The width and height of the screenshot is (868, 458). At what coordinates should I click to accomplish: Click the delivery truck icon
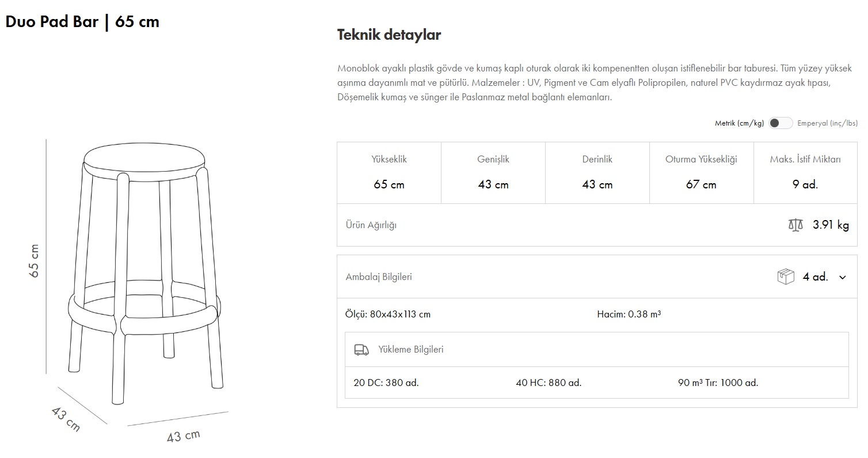(x=361, y=350)
